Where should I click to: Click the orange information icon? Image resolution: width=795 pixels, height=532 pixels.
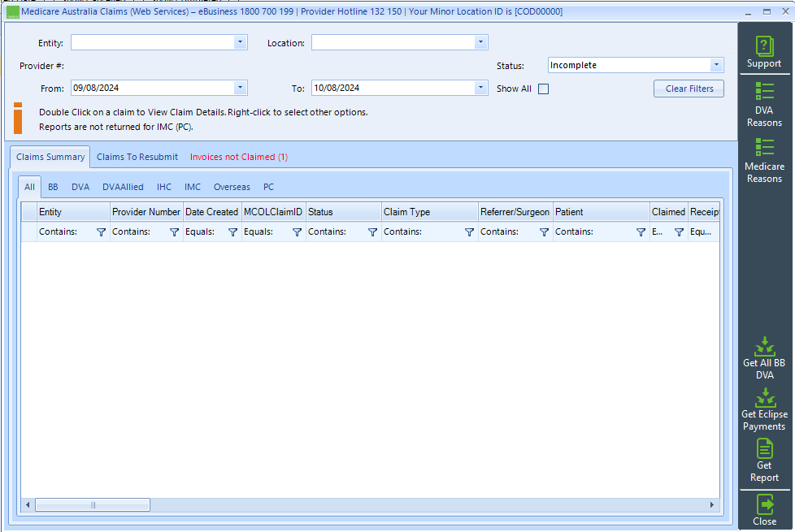pyautogui.click(x=18, y=119)
